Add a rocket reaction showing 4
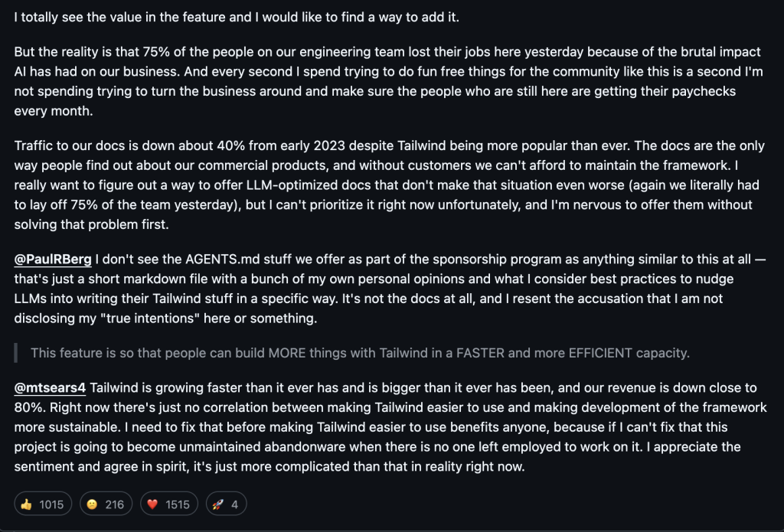This screenshot has width=784, height=532. [x=226, y=504]
